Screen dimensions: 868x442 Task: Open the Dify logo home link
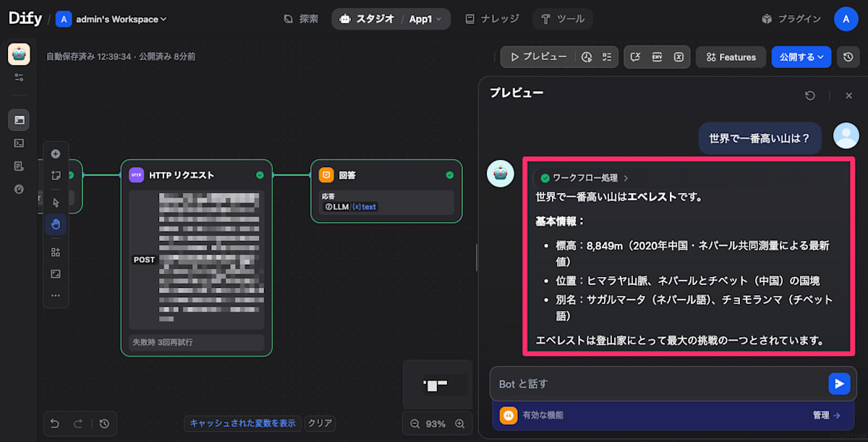point(25,19)
